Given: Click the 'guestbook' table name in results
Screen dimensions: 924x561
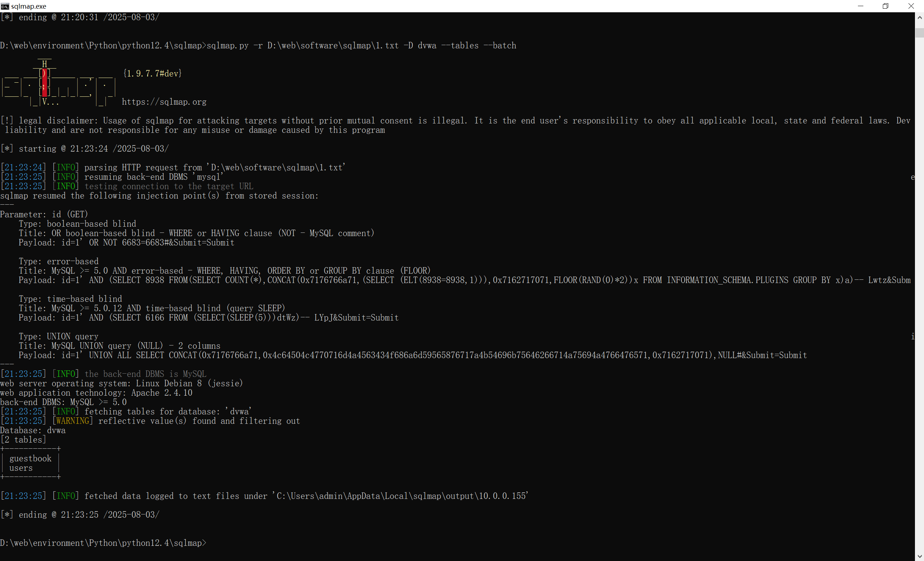Looking at the screenshot, I should 30,458.
